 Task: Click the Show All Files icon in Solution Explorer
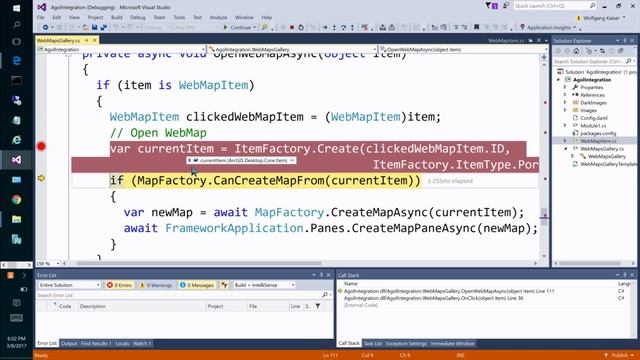point(620,51)
